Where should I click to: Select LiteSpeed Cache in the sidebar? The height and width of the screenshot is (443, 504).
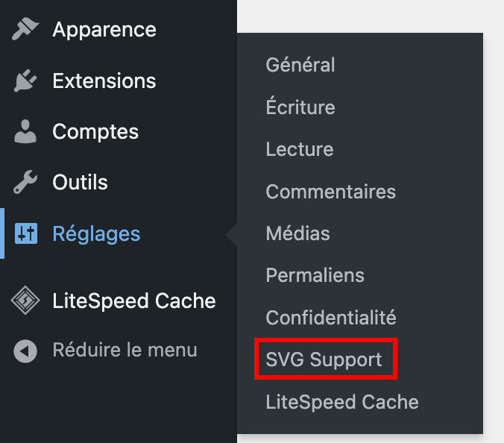tap(134, 301)
